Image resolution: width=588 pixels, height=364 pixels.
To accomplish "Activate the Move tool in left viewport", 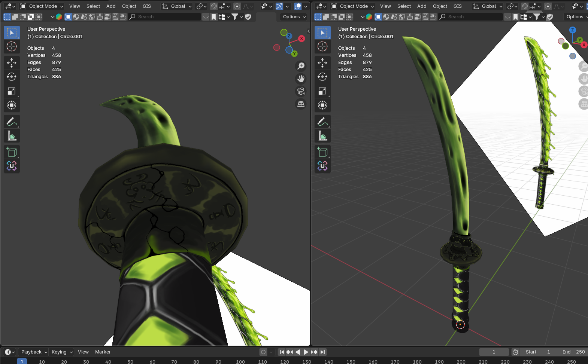I will [12, 62].
